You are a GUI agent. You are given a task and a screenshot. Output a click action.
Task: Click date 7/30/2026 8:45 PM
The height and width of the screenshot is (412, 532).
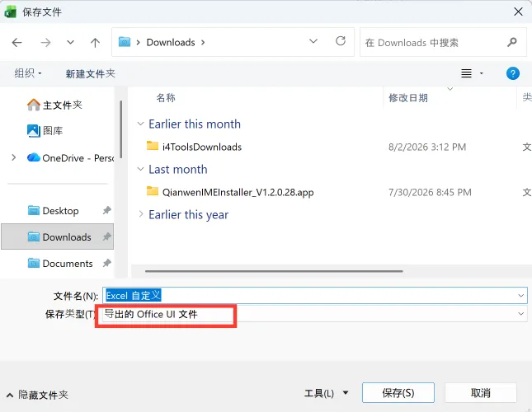(430, 192)
